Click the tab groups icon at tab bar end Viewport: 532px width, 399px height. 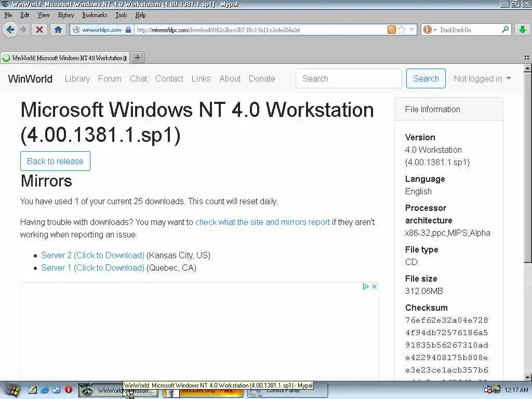pos(527,58)
